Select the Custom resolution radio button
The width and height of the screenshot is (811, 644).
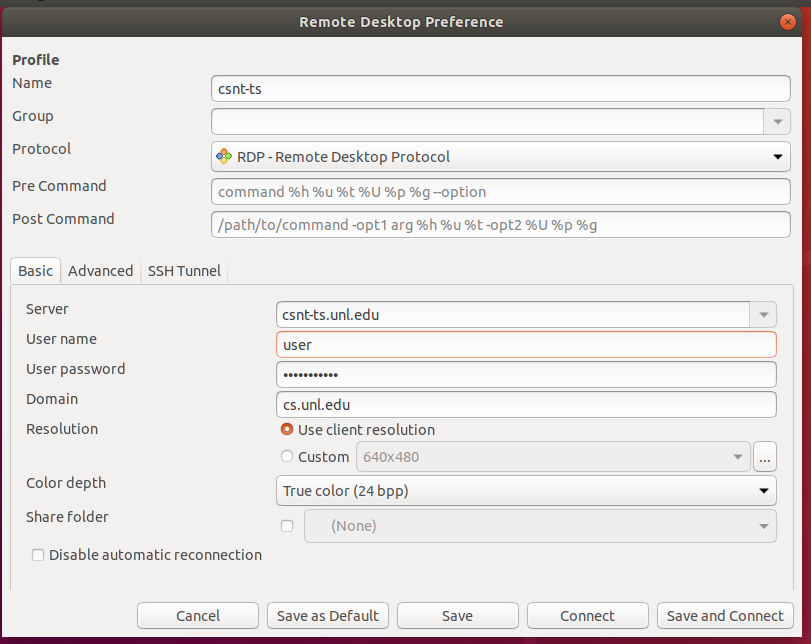click(x=288, y=457)
